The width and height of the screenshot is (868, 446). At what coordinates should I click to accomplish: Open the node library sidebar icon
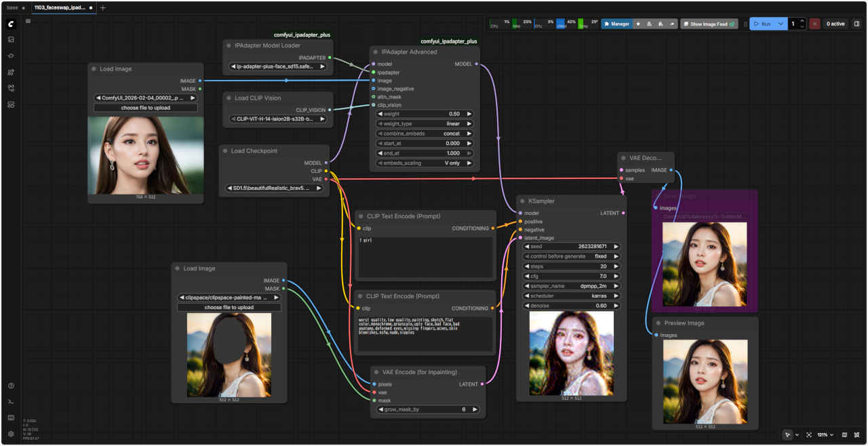point(11,56)
